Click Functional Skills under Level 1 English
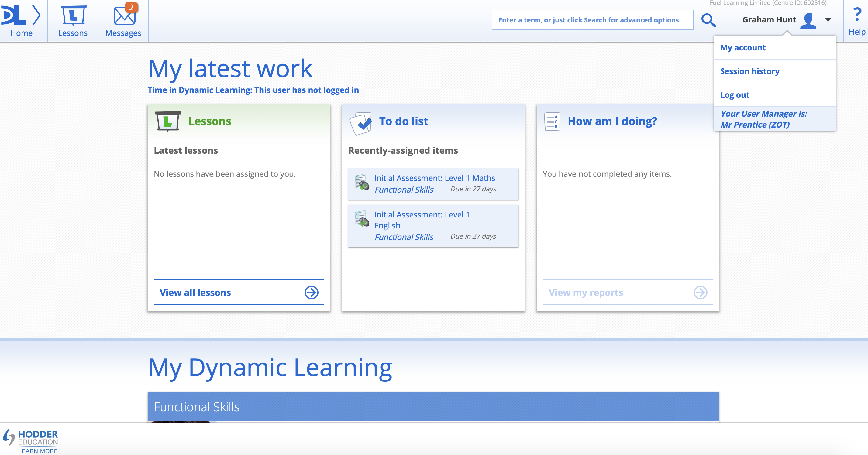This screenshot has width=868, height=455. coord(404,237)
